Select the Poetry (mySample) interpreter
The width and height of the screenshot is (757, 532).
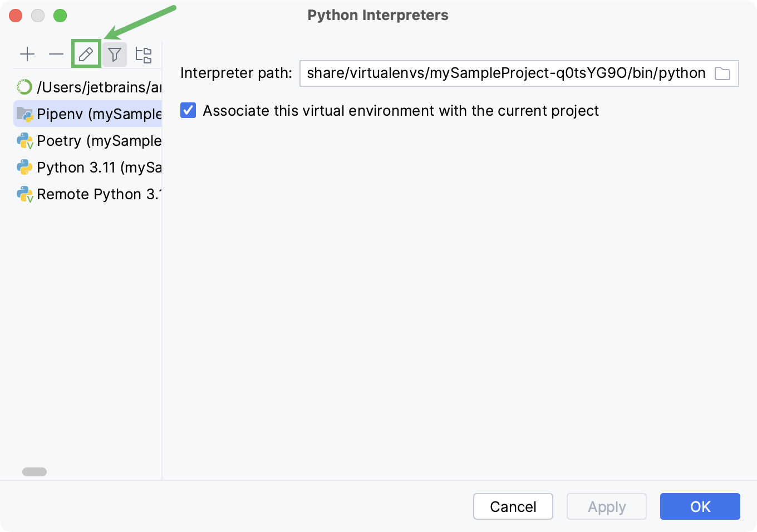(x=89, y=140)
